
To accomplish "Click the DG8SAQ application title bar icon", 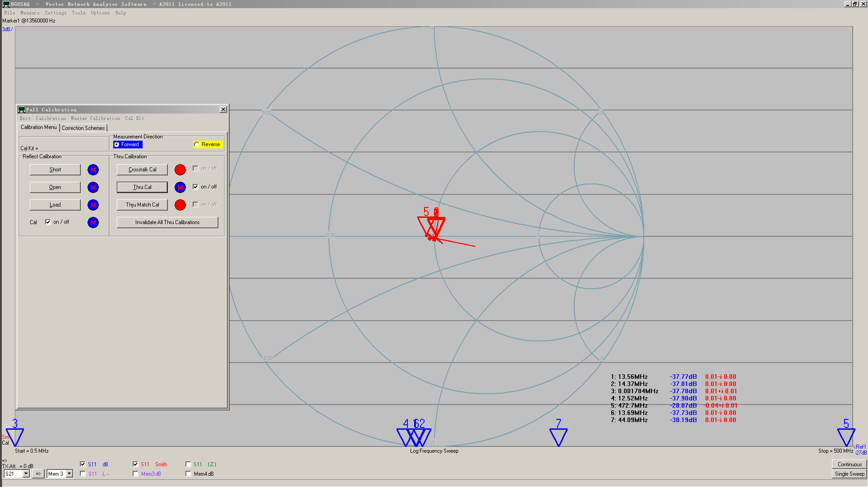I will coord(6,4).
